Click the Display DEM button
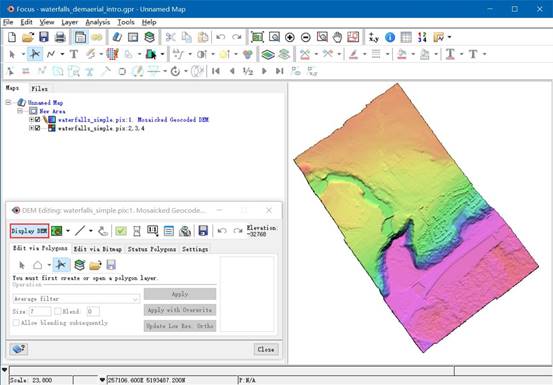The height and width of the screenshot is (385, 553). [29, 231]
